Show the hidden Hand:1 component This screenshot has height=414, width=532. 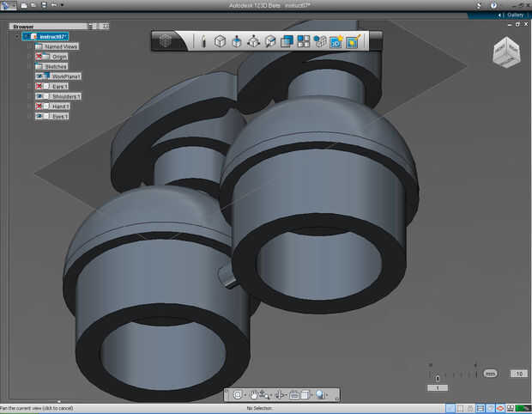[x=39, y=106]
